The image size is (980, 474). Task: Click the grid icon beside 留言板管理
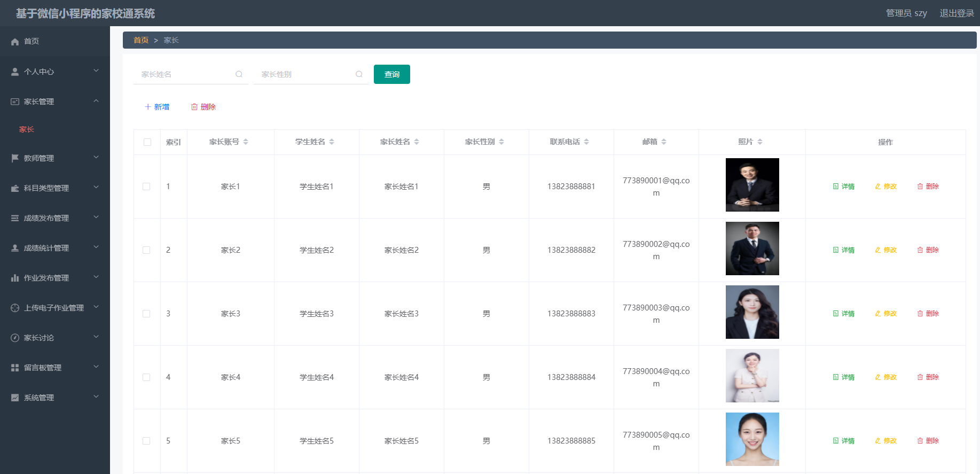[x=15, y=368]
